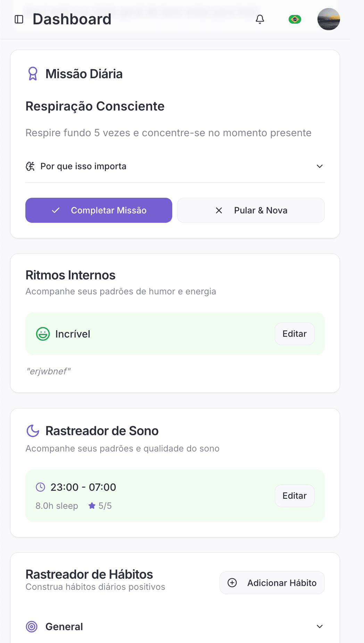Click the clock icon near 23:00 - 07:00
Image resolution: width=364 pixels, height=643 pixels.
(40, 487)
